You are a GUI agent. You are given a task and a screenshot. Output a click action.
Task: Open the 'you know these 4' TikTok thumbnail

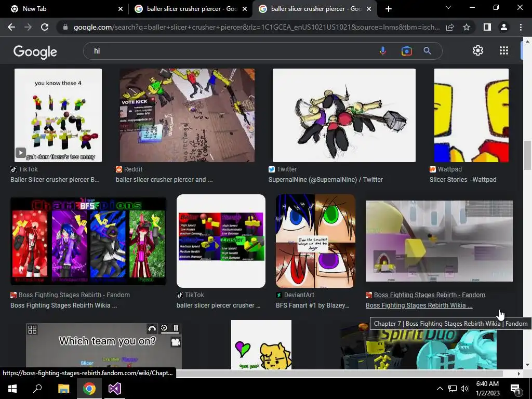tap(58, 115)
